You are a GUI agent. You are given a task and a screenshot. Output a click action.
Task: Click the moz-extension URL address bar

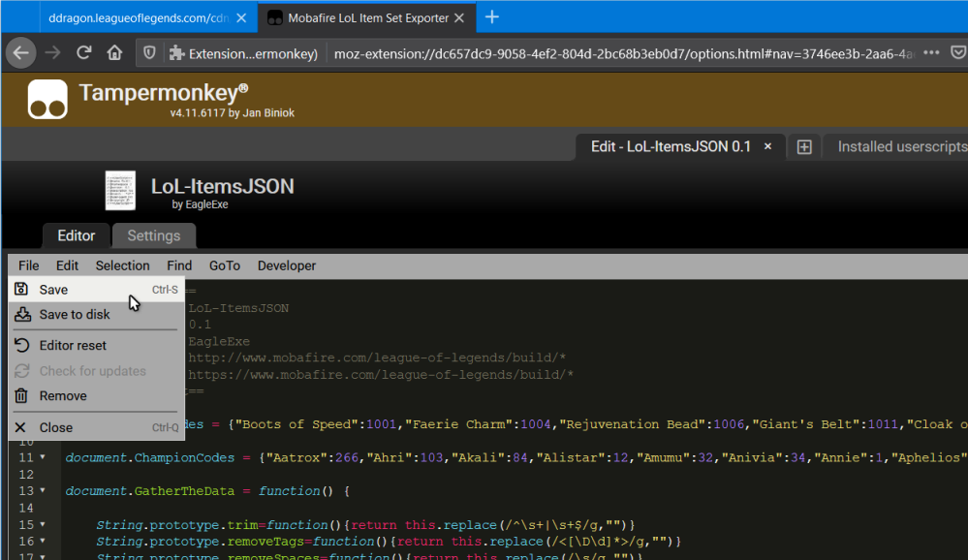coord(623,53)
